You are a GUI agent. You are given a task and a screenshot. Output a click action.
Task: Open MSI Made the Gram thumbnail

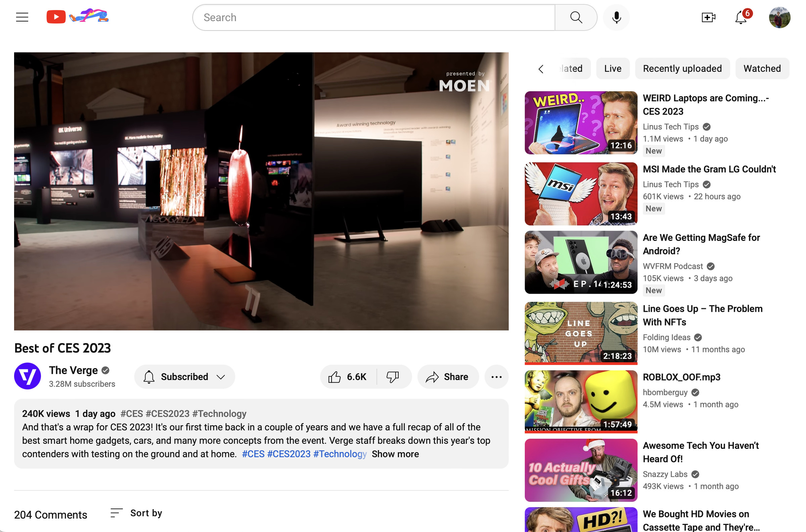tap(581, 194)
